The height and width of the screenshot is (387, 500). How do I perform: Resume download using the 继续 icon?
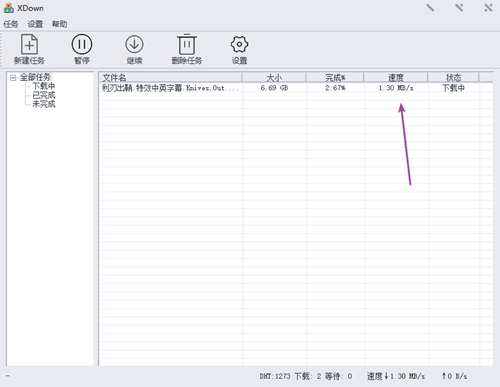pyautogui.click(x=134, y=44)
